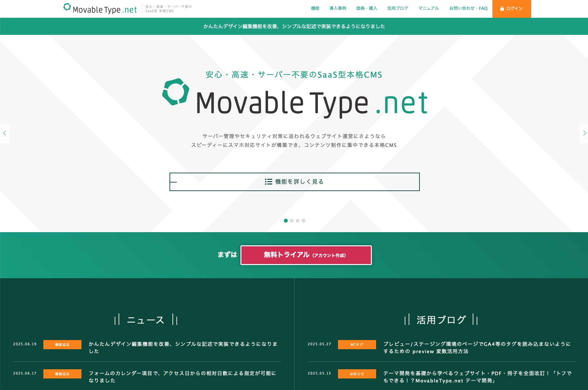Select the first carousel dot
Screen dimensions: 588x390
click(286, 221)
